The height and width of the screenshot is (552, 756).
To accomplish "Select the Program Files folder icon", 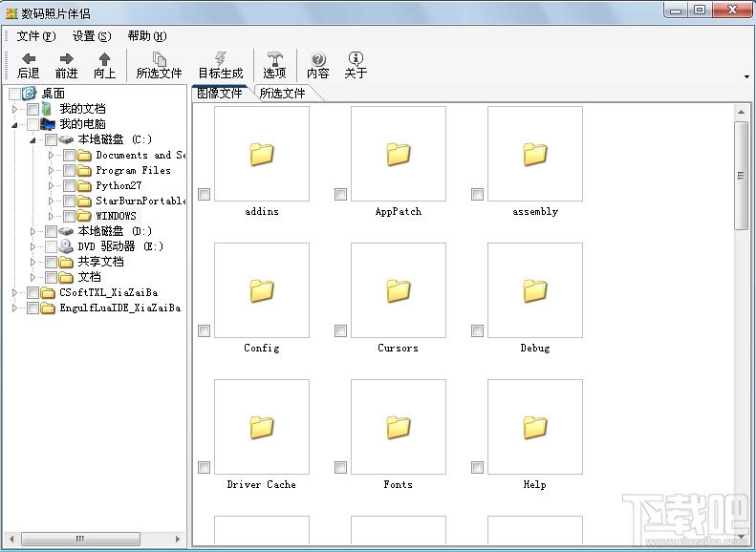I will (x=84, y=170).
